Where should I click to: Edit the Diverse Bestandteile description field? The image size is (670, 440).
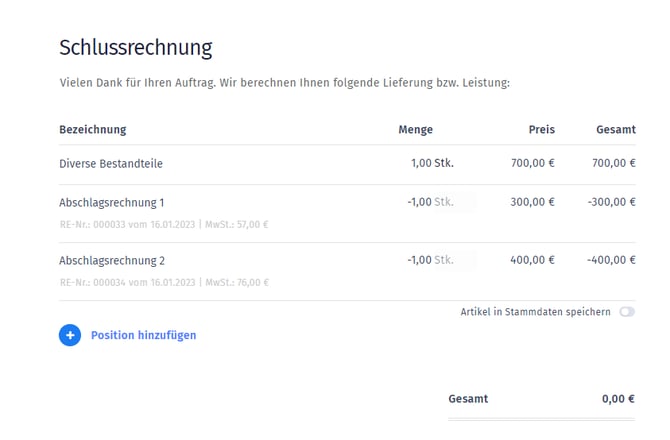pyautogui.click(x=111, y=164)
